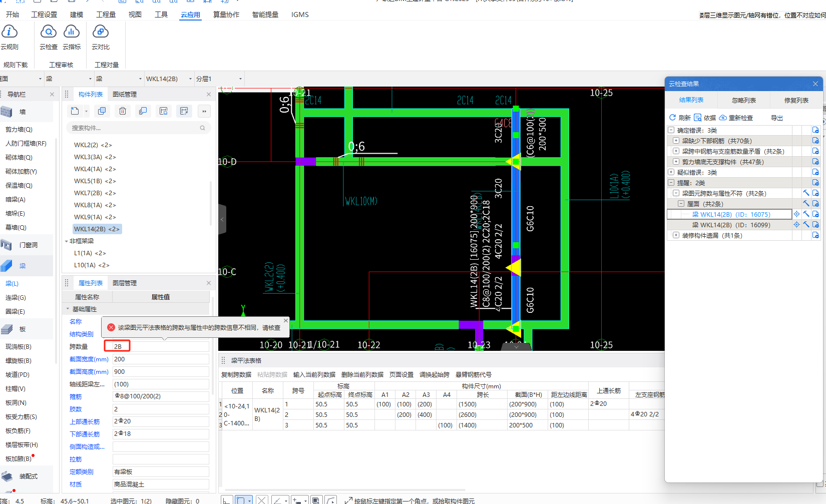Image resolution: width=826 pixels, height=504 pixels.
Task: Click the red trash delete icon in 构件列表
Action: click(x=123, y=111)
